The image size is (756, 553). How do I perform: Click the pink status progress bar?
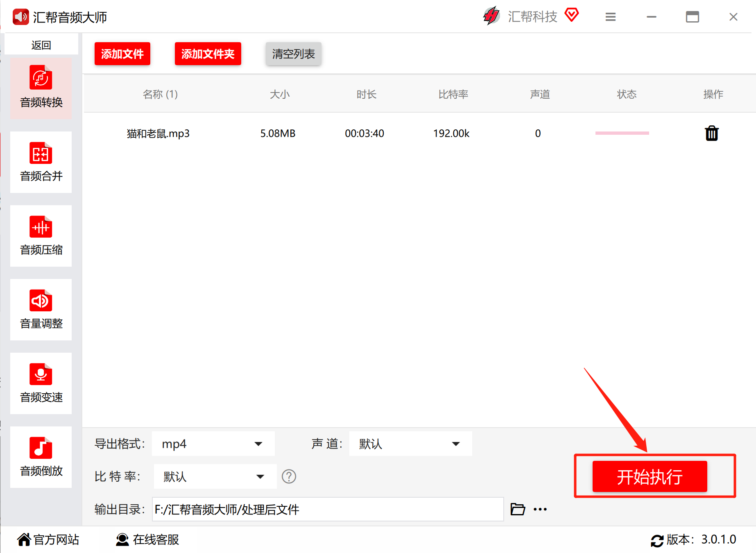622,133
